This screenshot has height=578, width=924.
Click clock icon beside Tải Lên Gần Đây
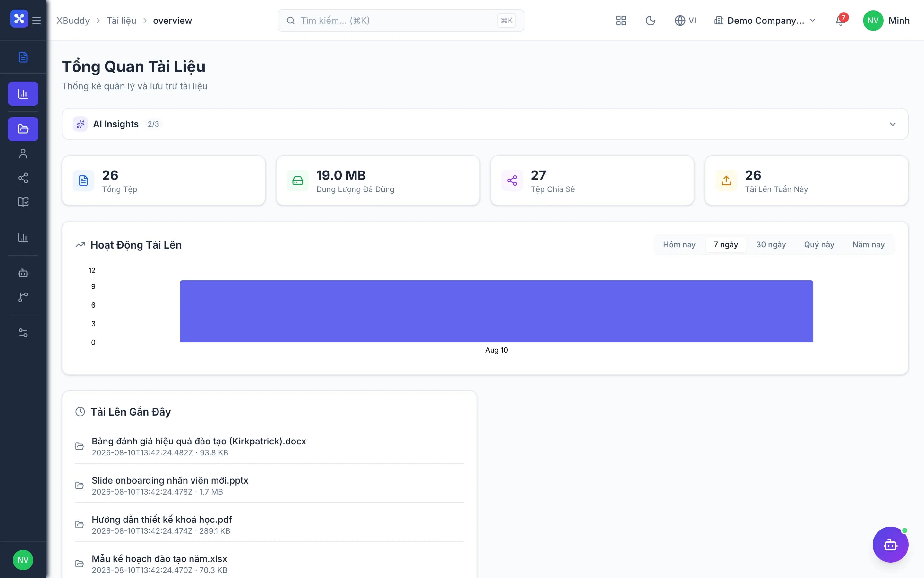point(80,412)
